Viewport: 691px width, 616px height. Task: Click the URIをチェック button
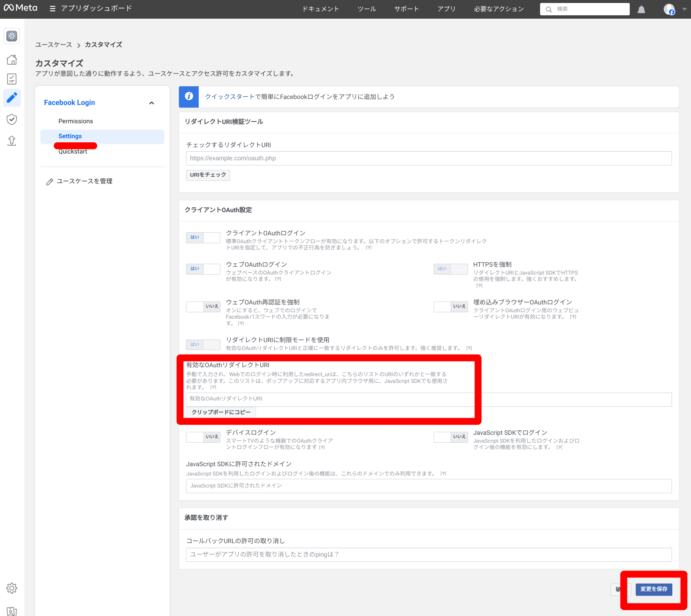[x=208, y=175]
